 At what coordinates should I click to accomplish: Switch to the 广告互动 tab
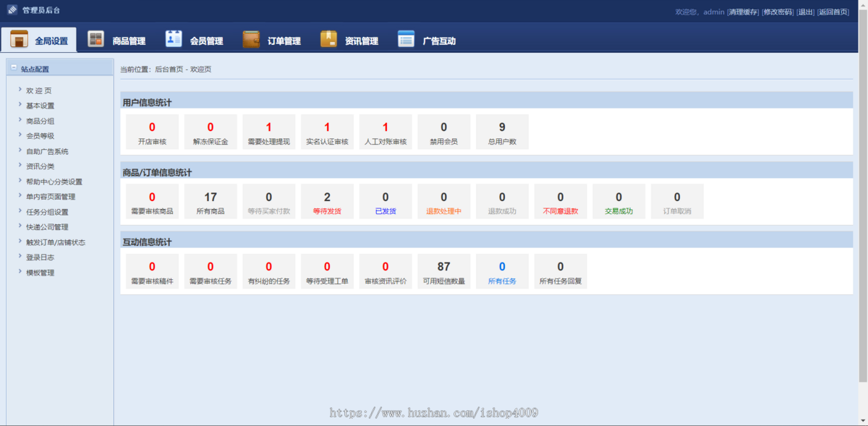(x=427, y=40)
